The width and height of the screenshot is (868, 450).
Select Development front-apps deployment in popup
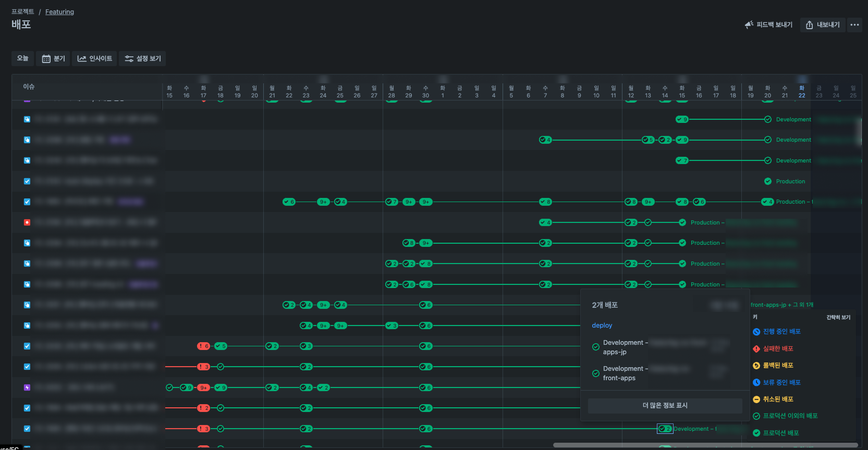pyautogui.click(x=626, y=373)
